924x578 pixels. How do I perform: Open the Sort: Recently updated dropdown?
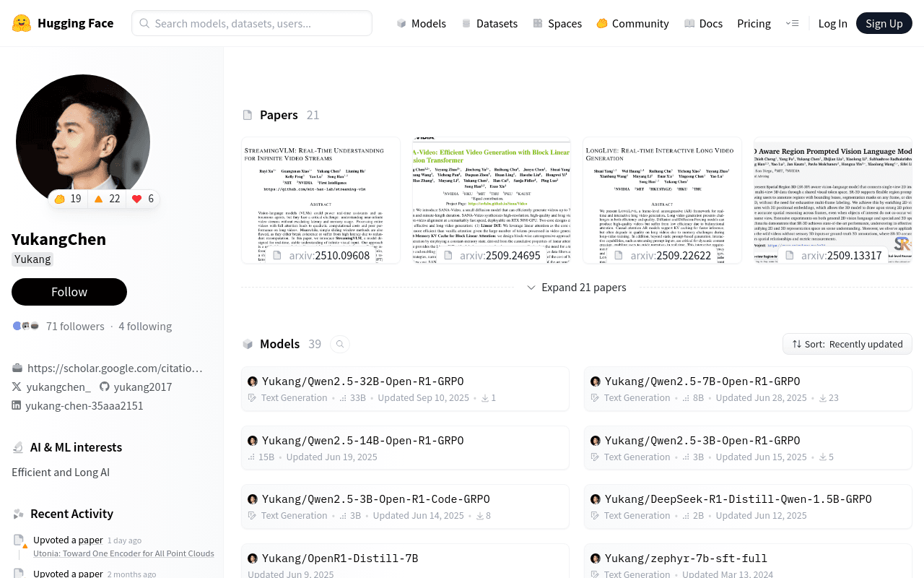pyautogui.click(x=847, y=344)
